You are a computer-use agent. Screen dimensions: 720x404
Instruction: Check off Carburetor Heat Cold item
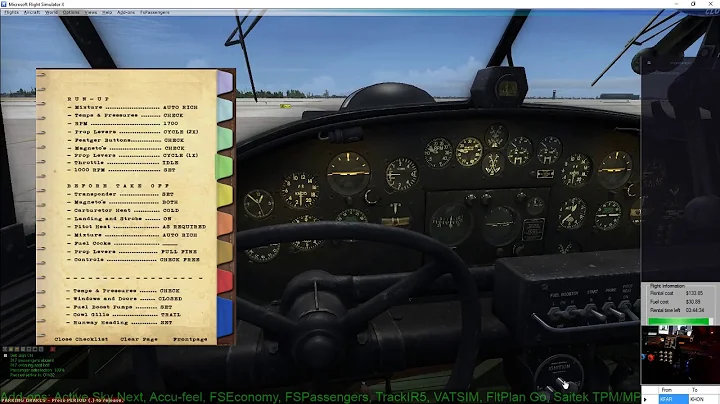click(124, 210)
